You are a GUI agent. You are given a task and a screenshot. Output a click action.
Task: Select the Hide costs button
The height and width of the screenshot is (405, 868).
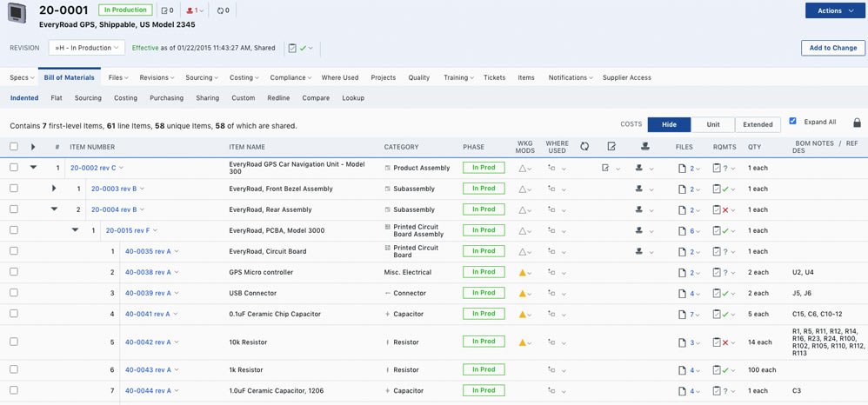pyautogui.click(x=670, y=124)
